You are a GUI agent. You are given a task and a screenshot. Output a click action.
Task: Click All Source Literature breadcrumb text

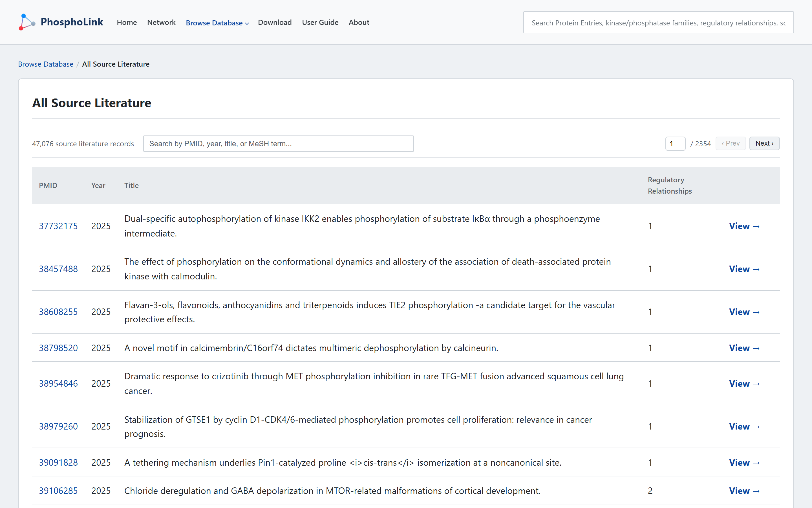click(116, 64)
